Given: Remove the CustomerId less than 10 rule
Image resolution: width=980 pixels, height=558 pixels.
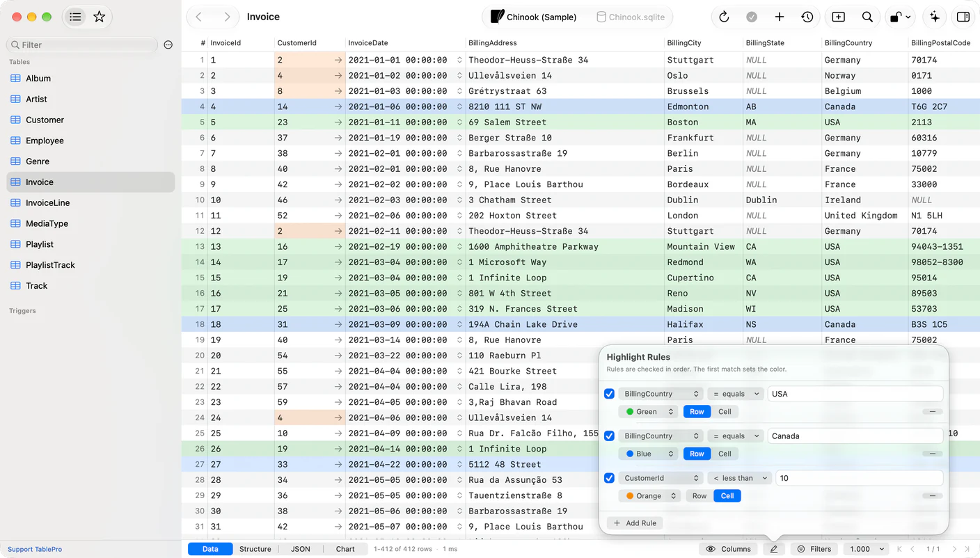Looking at the screenshot, I should point(932,496).
